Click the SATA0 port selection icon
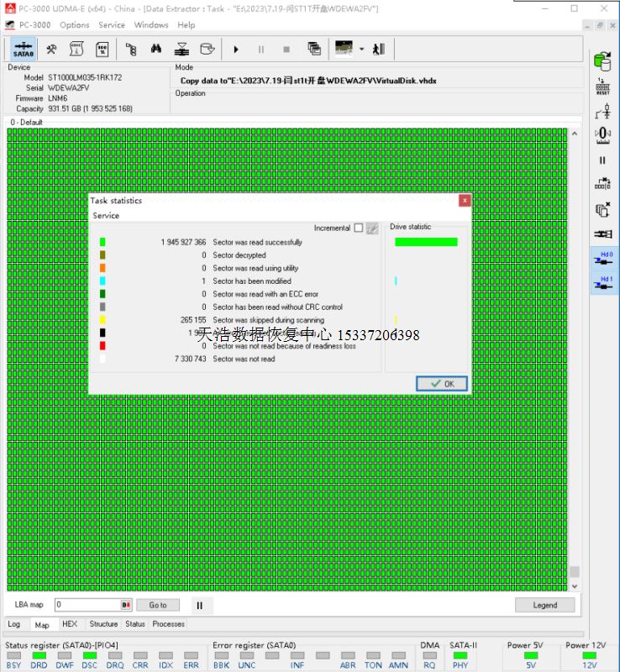Screen dimensions: 620x672 click(24, 50)
